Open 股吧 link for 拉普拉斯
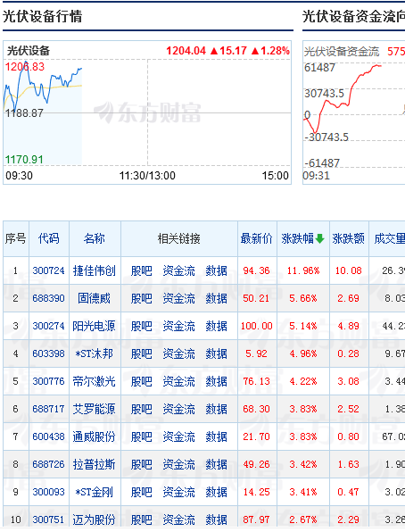Screen dimensions: 405x532 (142, 464)
